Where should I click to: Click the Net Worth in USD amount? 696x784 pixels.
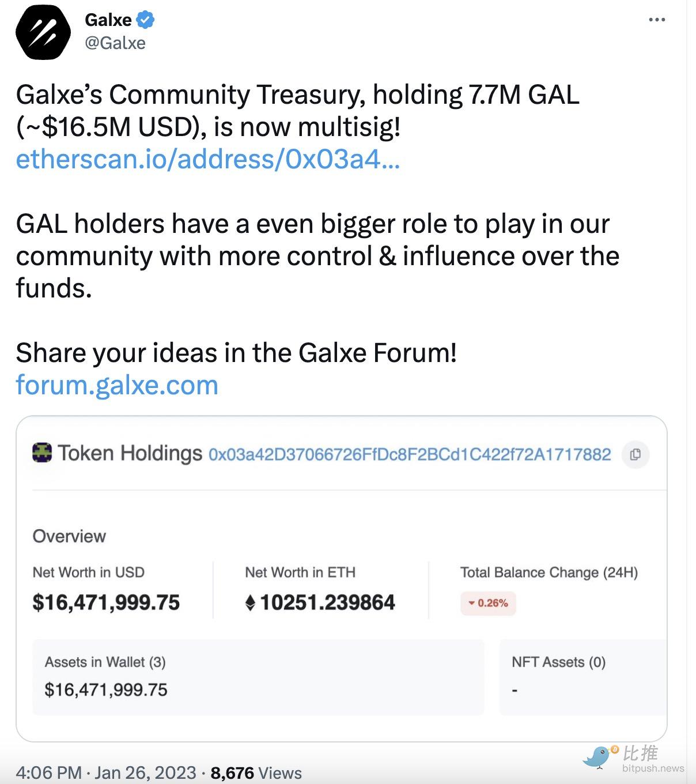[106, 603]
